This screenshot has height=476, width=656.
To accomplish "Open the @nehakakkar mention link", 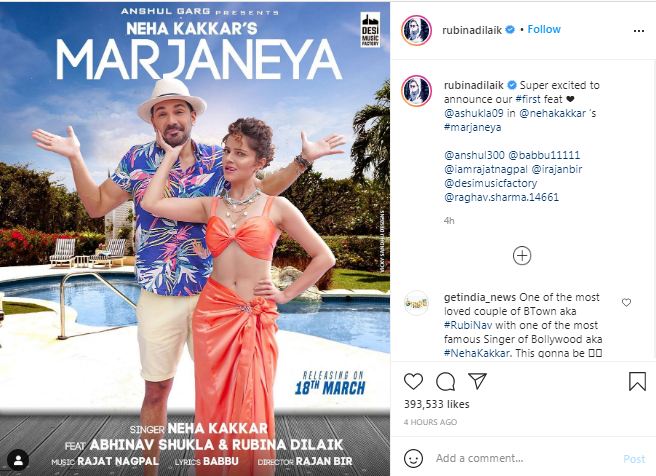I will (x=552, y=113).
